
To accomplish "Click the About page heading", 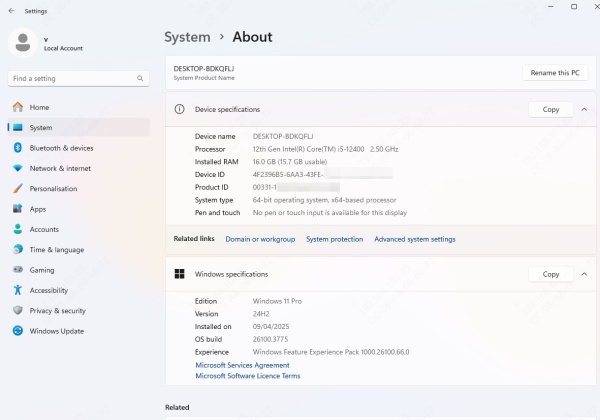I will pyautogui.click(x=253, y=37).
